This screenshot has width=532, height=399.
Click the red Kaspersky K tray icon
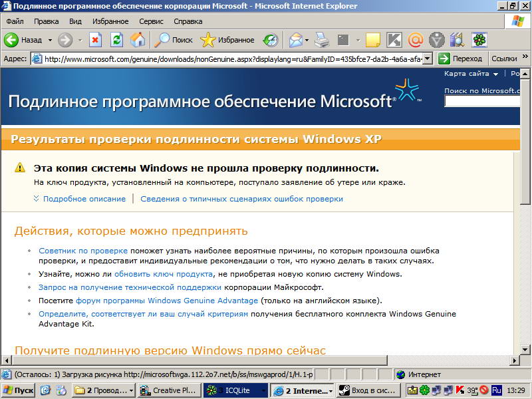460,390
